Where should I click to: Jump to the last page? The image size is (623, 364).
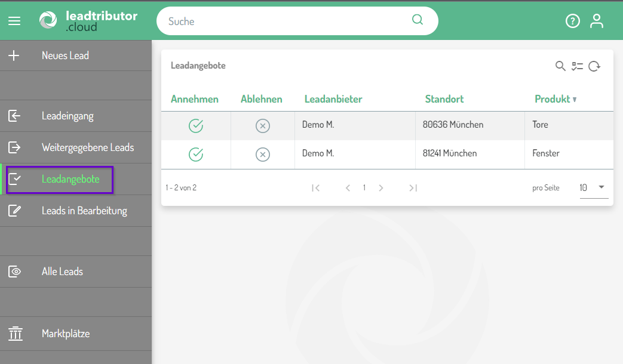(413, 188)
